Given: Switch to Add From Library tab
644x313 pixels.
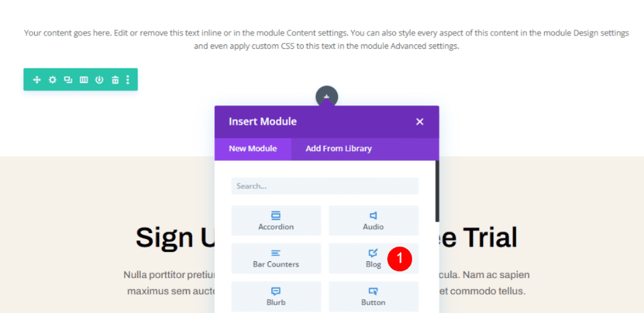Looking at the screenshot, I should pos(338,148).
